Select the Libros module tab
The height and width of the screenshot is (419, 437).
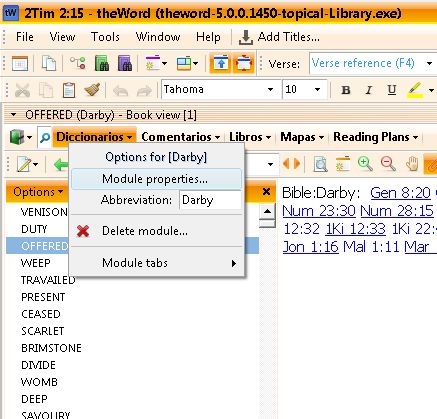pyautogui.click(x=250, y=137)
